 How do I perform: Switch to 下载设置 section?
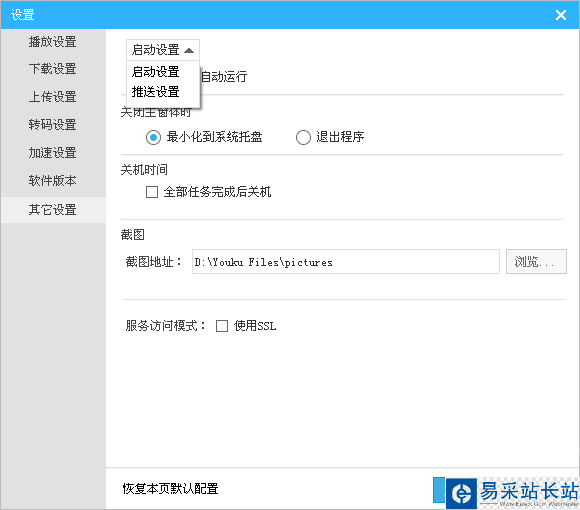pos(53,69)
